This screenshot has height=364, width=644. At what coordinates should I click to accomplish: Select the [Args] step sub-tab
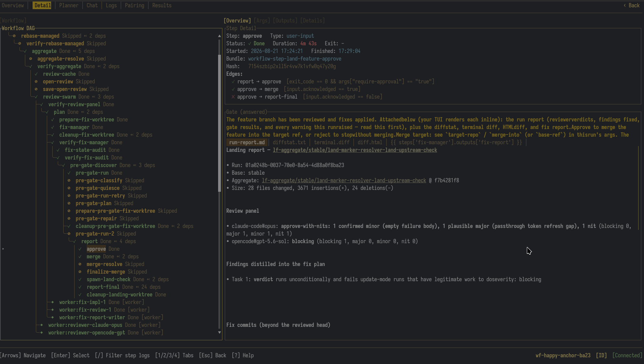262,21
